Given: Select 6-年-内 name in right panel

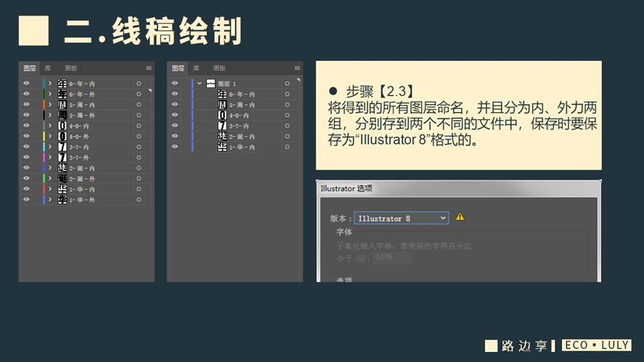Looking at the screenshot, I should click(242, 94).
